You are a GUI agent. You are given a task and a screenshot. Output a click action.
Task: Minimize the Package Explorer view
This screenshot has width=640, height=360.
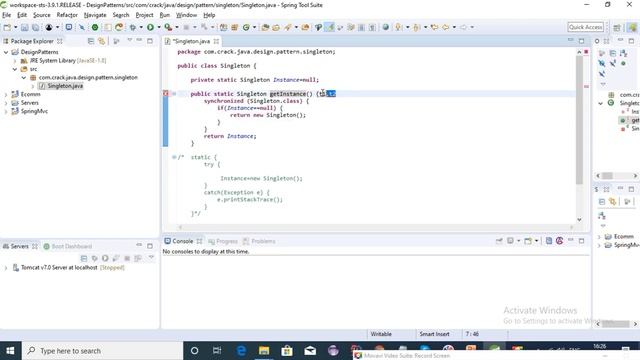[139, 40]
